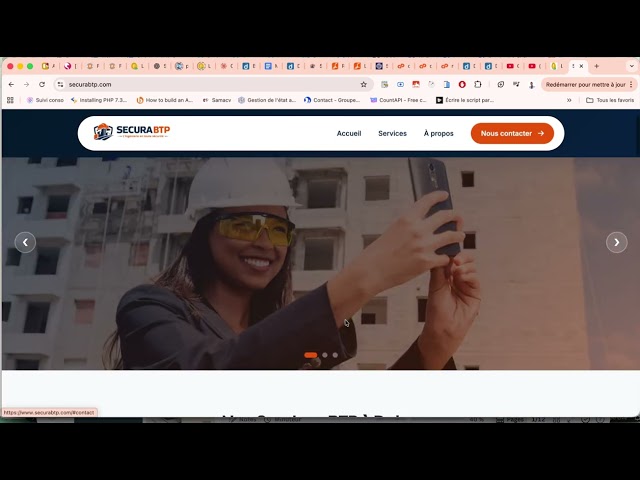
Task: Open the Gestion de l'état bookmark
Action: (267, 100)
